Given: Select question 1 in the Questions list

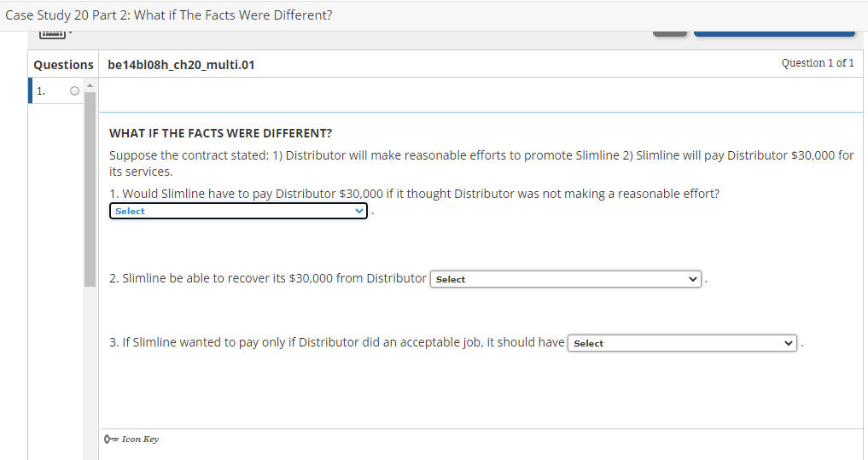Looking at the screenshot, I should 55,90.
